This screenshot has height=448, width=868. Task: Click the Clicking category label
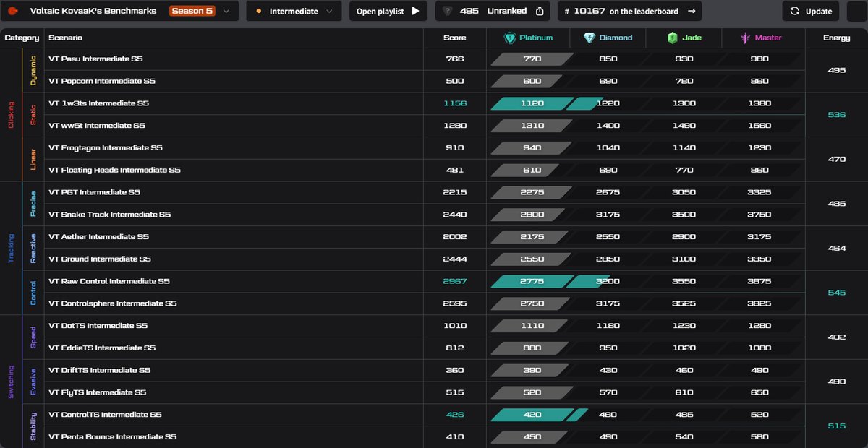tap(11, 114)
